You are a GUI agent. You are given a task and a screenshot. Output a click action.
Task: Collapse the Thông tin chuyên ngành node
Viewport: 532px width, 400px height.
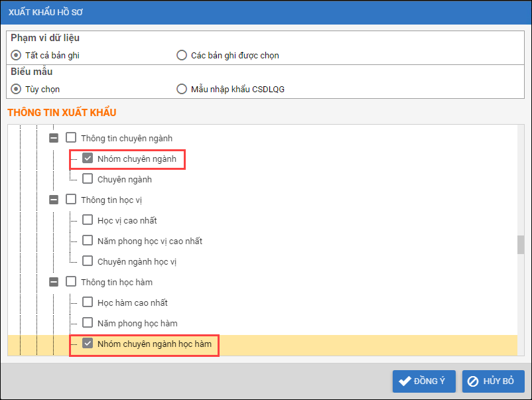click(x=54, y=138)
